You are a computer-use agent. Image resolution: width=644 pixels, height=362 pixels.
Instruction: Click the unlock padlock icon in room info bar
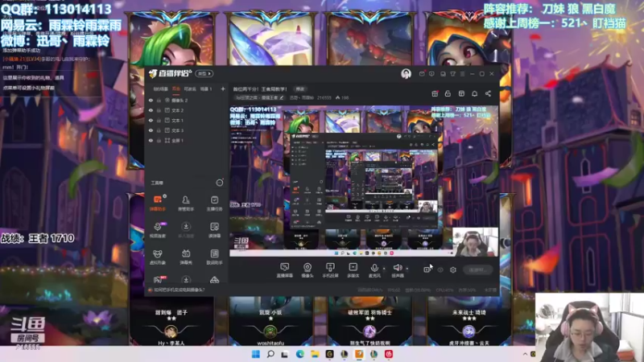pyautogui.click(x=448, y=93)
